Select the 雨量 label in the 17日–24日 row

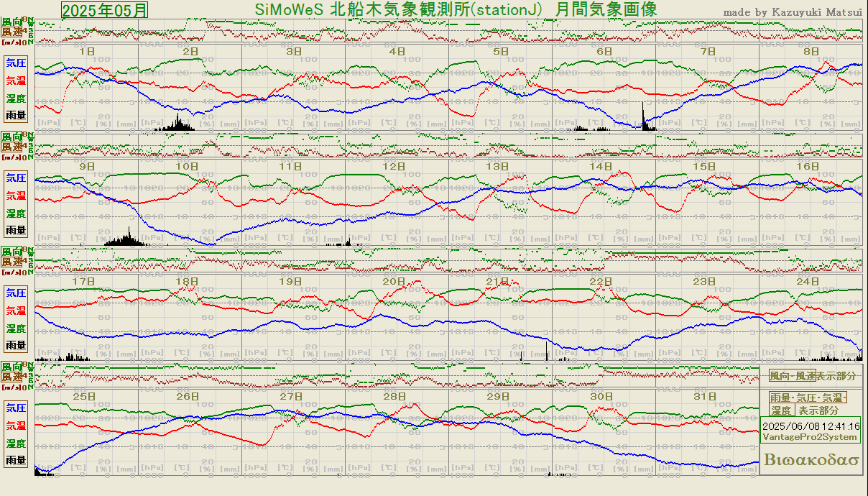(x=16, y=346)
